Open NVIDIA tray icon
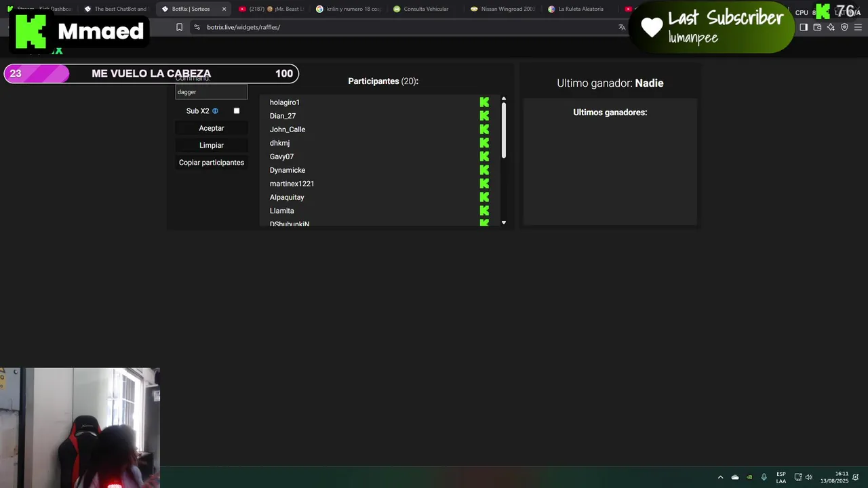868x488 pixels. 749,477
